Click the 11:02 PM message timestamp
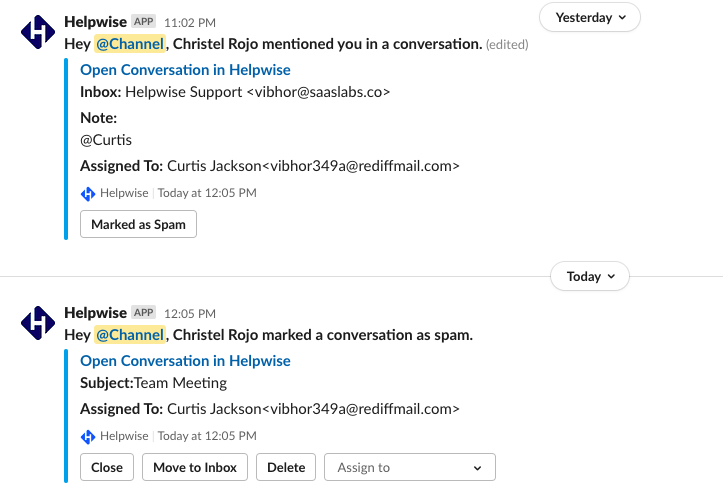 [x=189, y=22]
